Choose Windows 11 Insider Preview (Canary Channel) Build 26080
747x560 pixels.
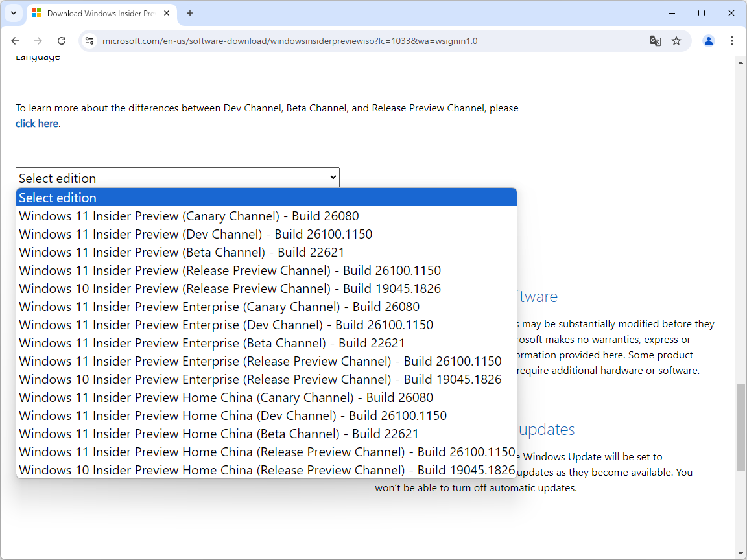pos(189,216)
